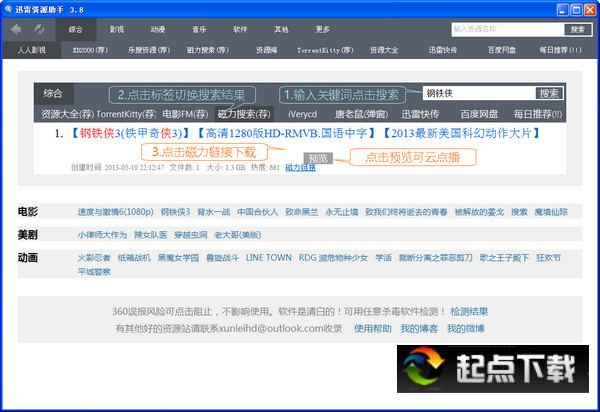Click the refresh icon in the toolbar
Viewport: 600px width, 412px height.
39,30
